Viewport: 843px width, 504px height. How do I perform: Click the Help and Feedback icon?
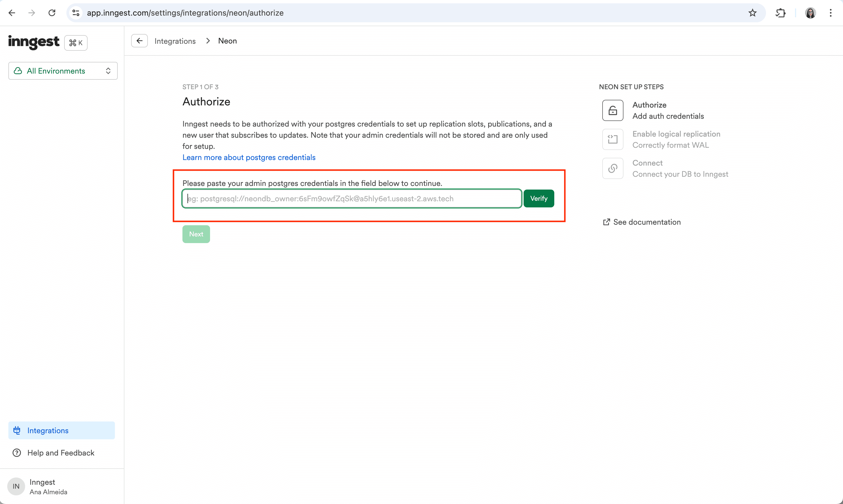pyautogui.click(x=16, y=452)
